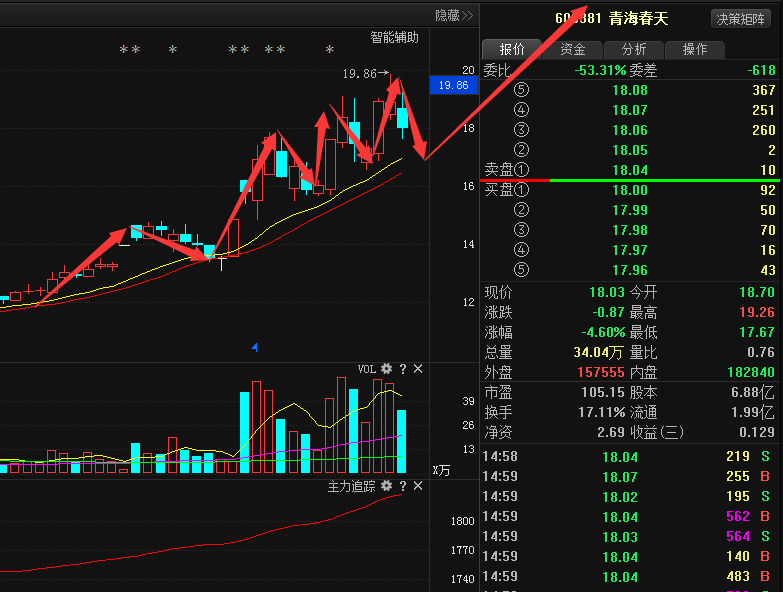Open 主力追踪 indicator settings gear
The width and height of the screenshot is (783, 592).
click(386, 486)
